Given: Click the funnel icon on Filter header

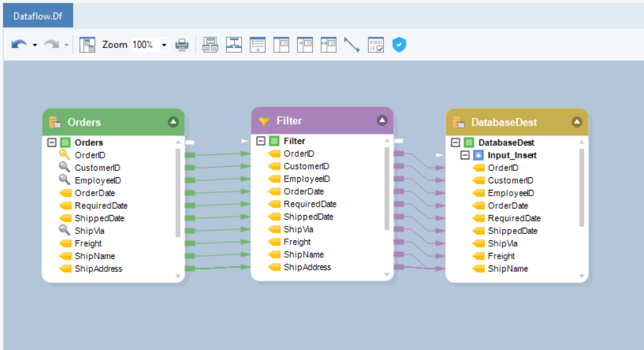Looking at the screenshot, I should (x=264, y=121).
